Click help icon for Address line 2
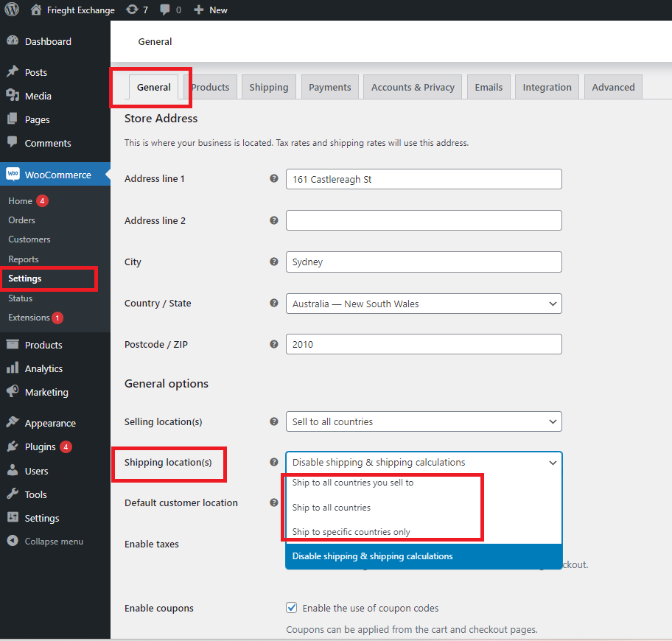Viewport: 672px width, 641px height. point(274,220)
